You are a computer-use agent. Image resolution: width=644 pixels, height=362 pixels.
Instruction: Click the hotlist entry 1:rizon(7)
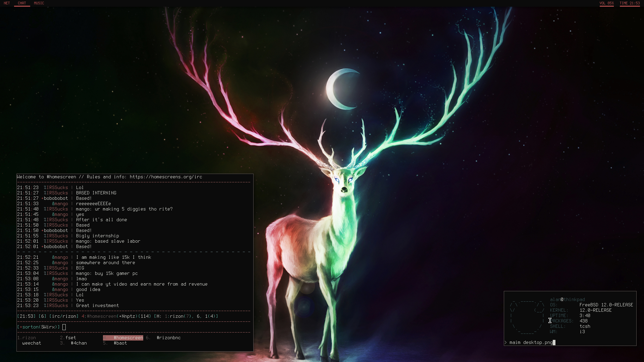178,316
